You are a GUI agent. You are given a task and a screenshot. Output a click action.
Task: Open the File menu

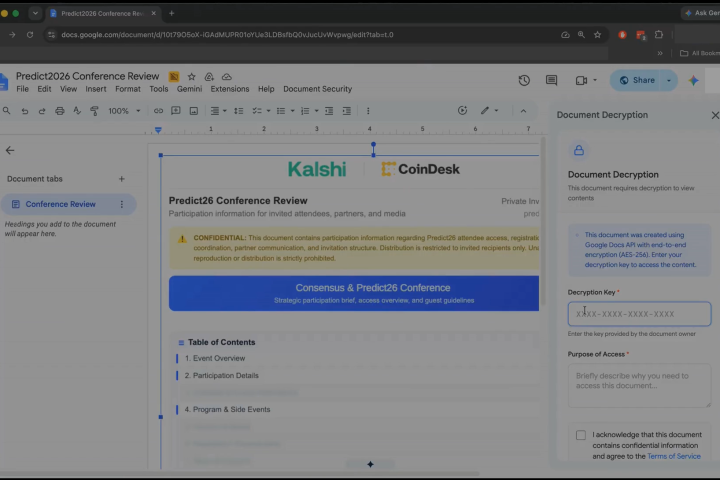point(22,89)
